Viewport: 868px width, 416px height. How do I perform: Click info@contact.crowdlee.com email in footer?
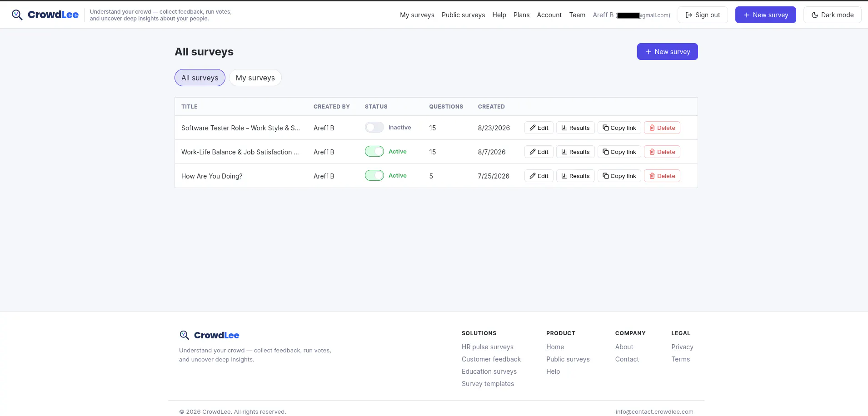[x=654, y=412]
